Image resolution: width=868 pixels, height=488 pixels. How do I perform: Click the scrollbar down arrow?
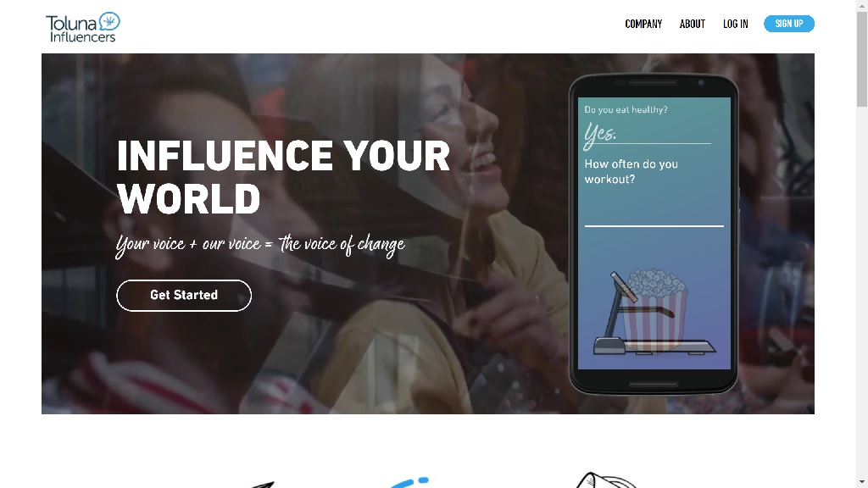coord(862,483)
